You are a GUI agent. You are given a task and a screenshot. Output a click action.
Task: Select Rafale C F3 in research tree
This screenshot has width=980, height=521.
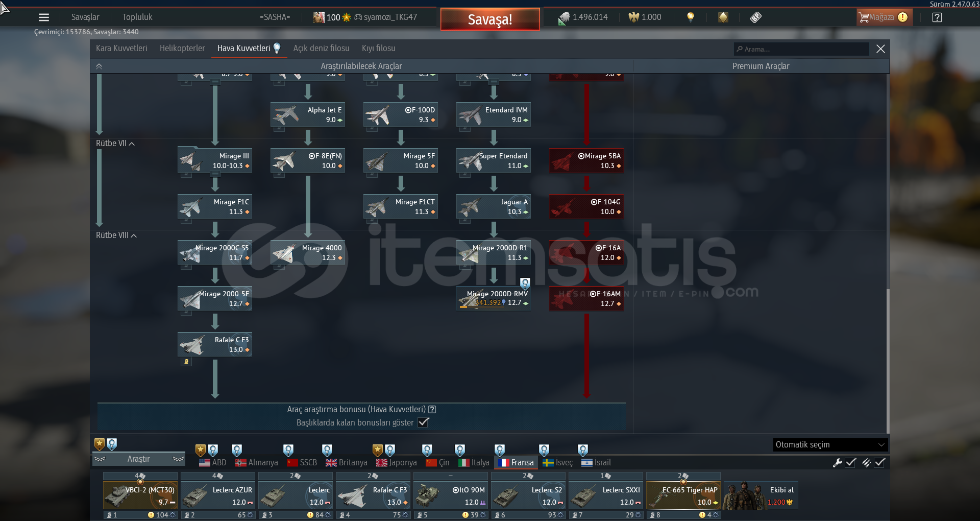tap(215, 345)
